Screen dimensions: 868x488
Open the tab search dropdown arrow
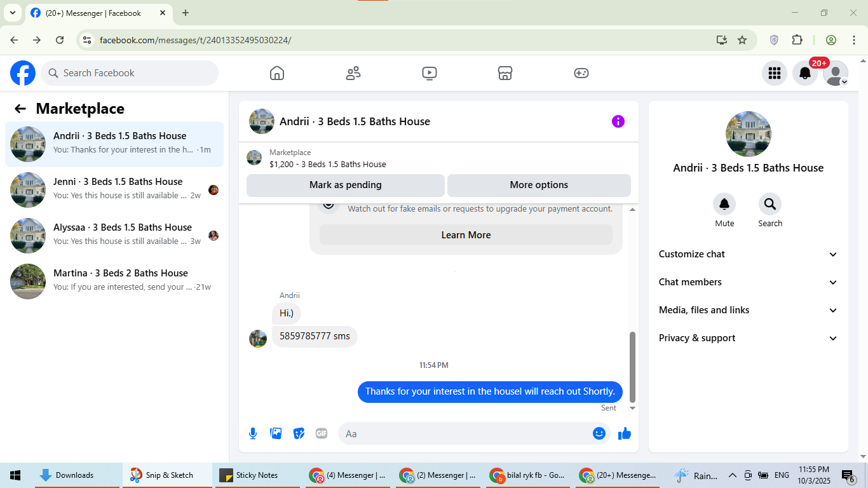(12, 13)
